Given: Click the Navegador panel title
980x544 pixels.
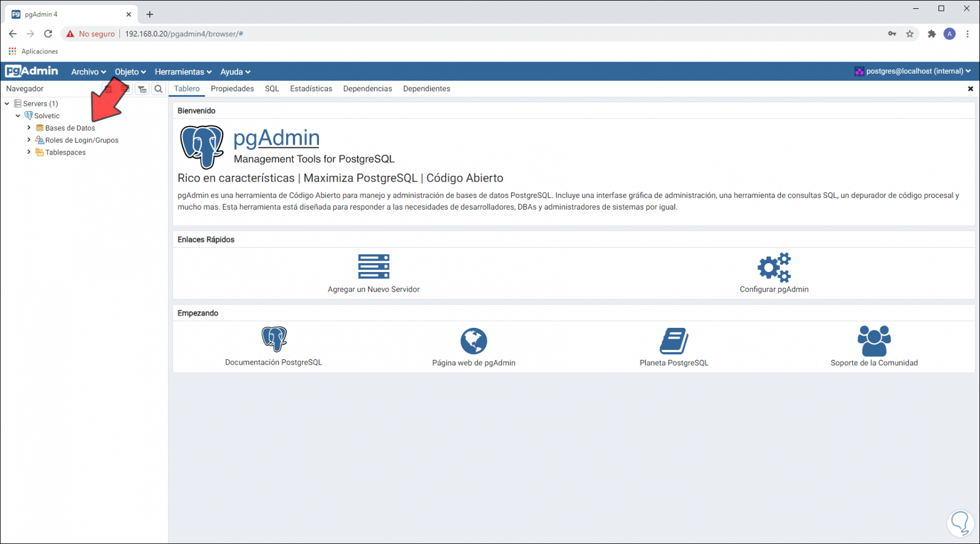Looking at the screenshot, I should (25, 89).
